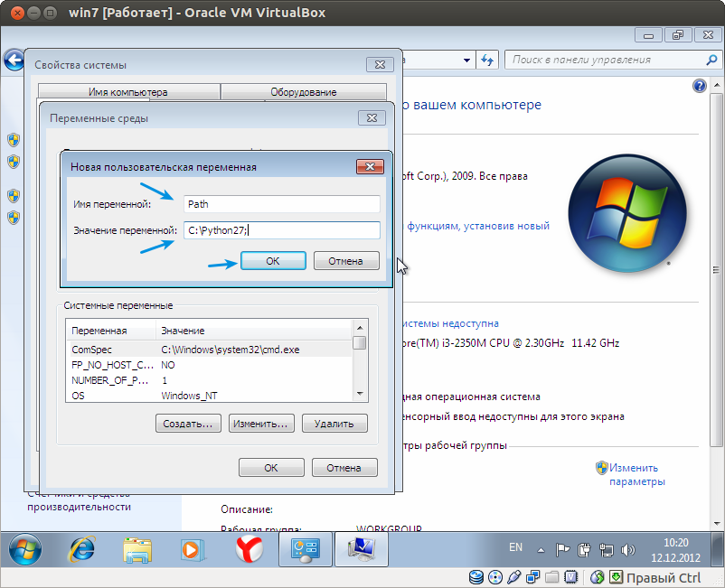
Task: Select the OS system variable row
Action: point(209,396)
